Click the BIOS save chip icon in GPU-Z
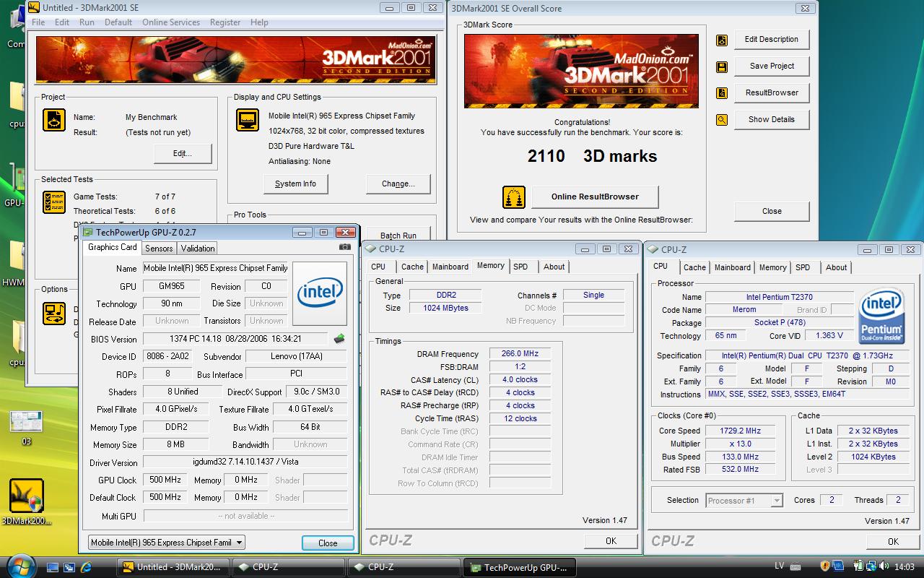924x578 pixels. tap(339, 338)
